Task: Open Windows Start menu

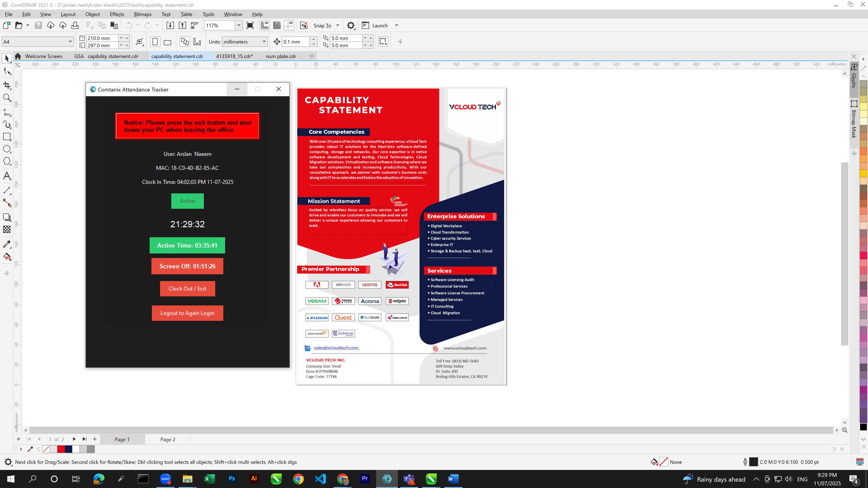Action: pos(10,479)
